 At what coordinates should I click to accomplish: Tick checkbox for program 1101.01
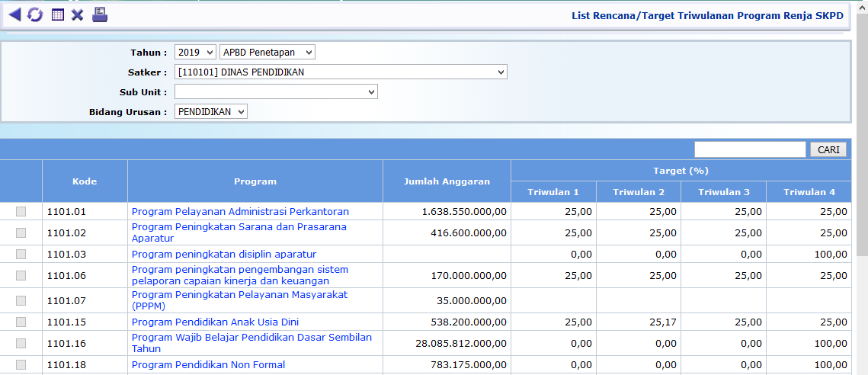coord(21,212)
